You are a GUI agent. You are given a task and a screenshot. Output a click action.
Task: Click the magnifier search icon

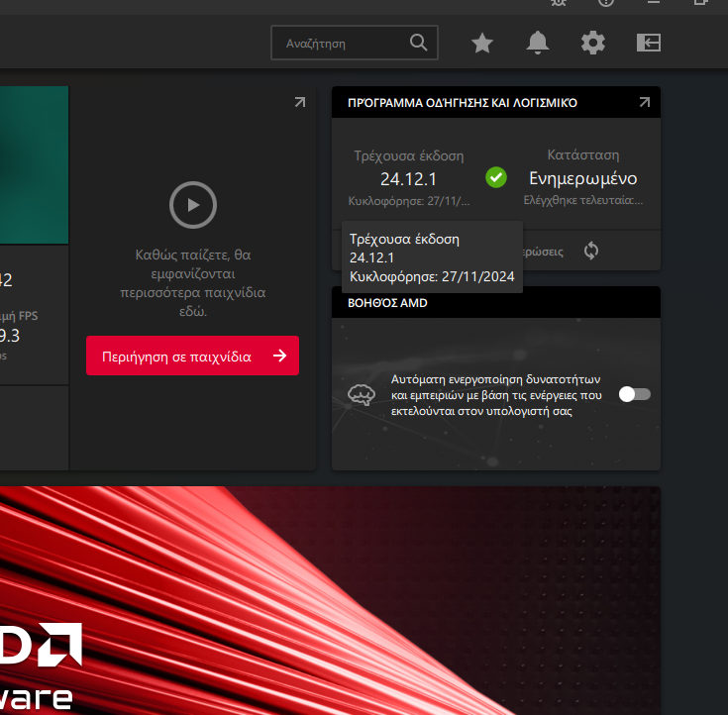tap(418, 43)
